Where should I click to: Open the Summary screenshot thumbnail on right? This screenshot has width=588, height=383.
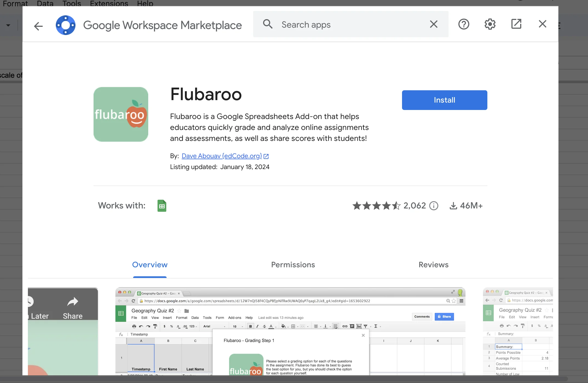[x=518, y=331]
